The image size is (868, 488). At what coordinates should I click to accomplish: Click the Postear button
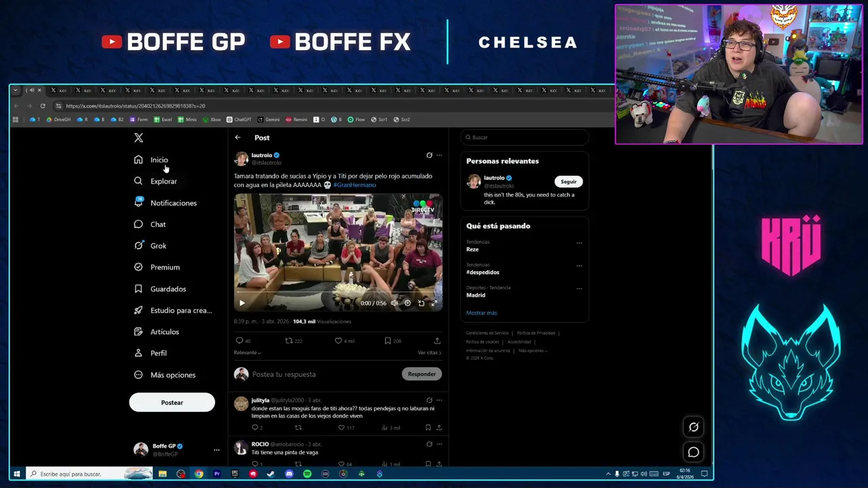pos(172,403)
